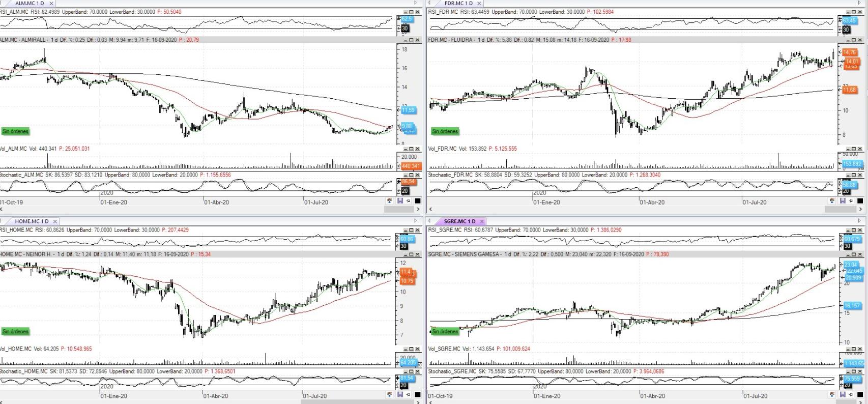Maximize the RSI_SGRE.MC subpanel
The height and width of the screenshot is (404, 868).
(854, 230)
